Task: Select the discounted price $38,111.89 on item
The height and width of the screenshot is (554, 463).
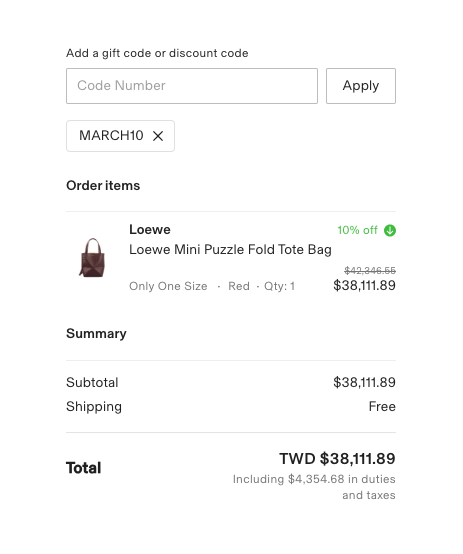Action: click(x=364, y=285)
